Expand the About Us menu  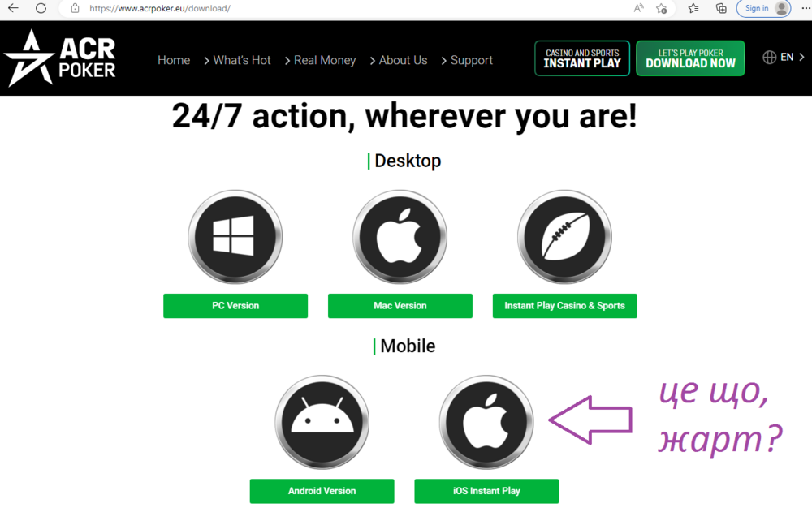click(398, 60)
